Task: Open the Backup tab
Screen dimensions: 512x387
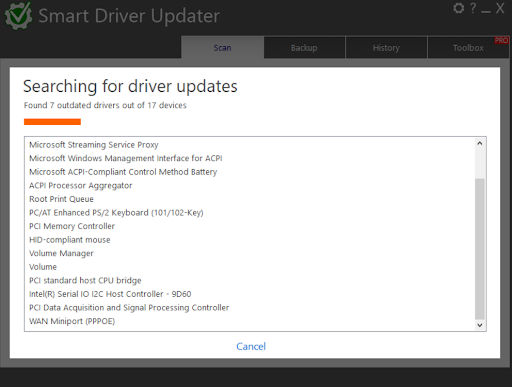Action: click(x=304, y=48)
